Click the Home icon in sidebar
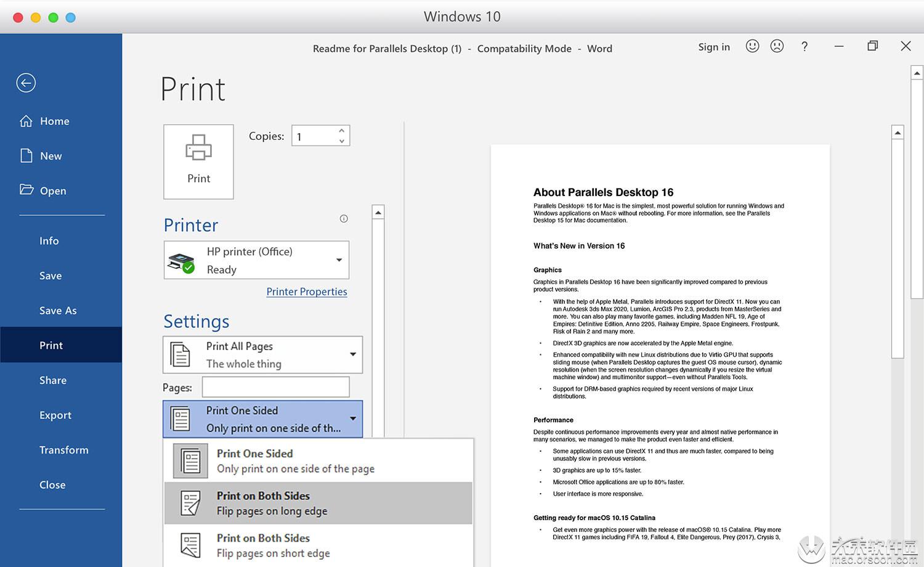This screenshot has height=567, width=924. point(26,121)
